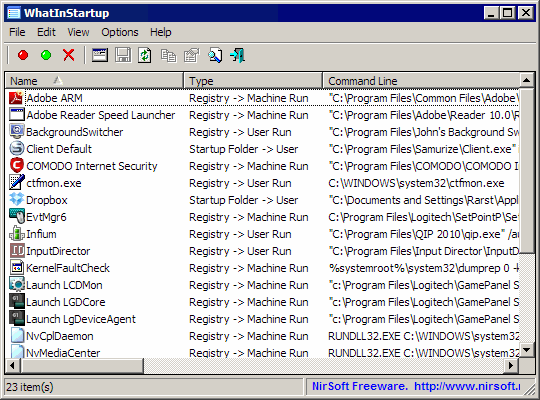The height and width of the screenshot is (400, 540).
Task: Click the red X Delete icon
Action: [69, 55]
